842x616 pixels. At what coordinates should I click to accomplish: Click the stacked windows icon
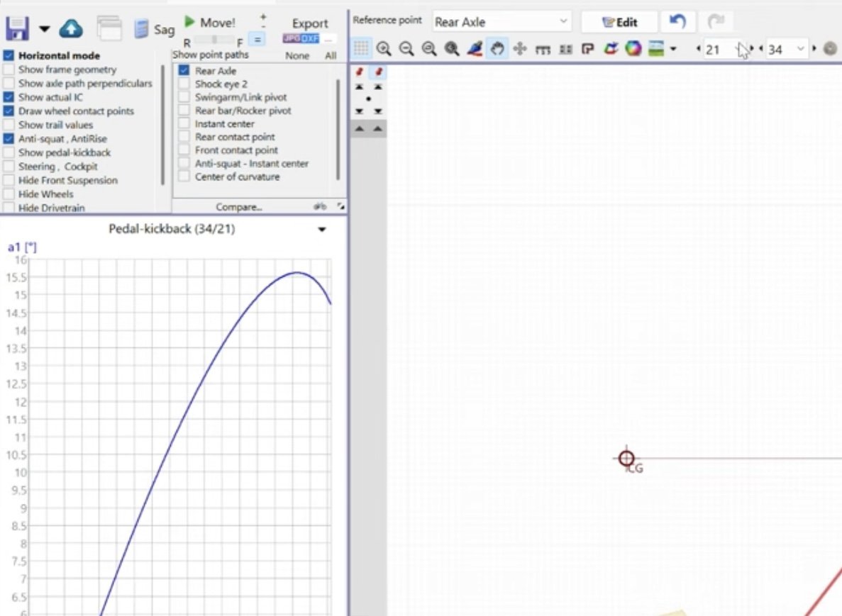(109, 28)
